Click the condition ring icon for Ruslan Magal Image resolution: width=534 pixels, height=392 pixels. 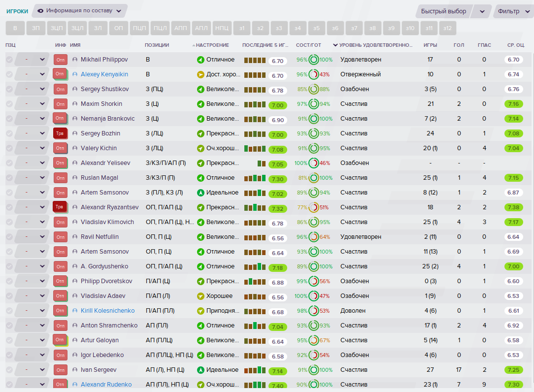[x=314, y=178]
